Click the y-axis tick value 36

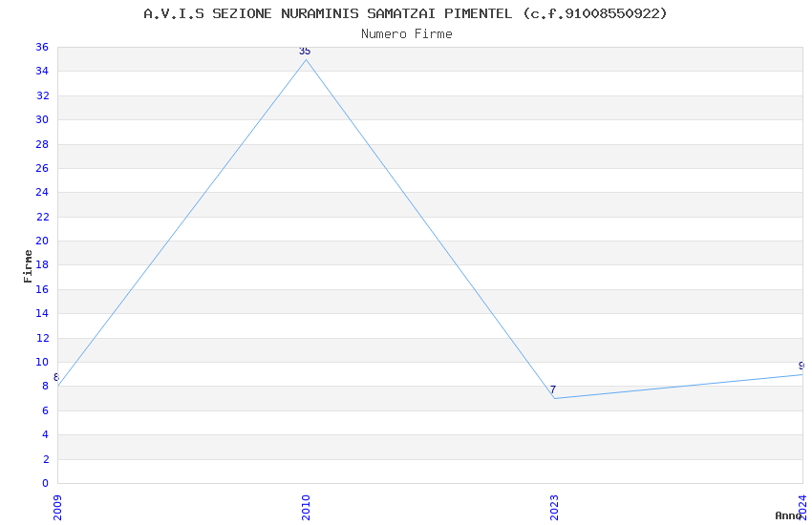tap(42, 47)
